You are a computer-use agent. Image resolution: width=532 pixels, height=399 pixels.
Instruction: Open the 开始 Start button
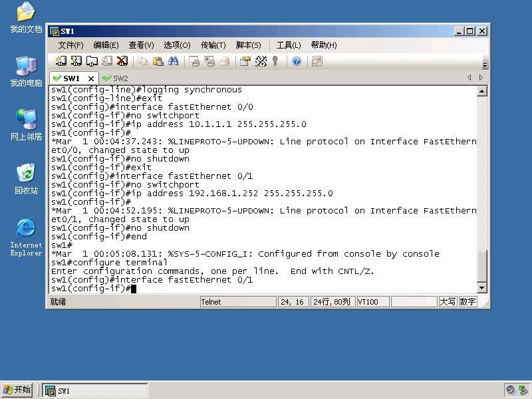click(17, 390)
